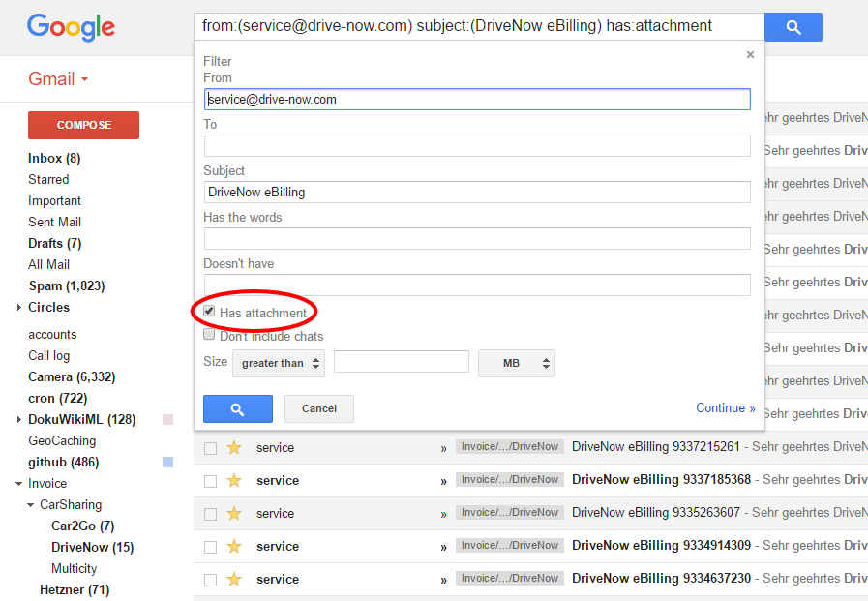This screenshot has width=868, height=601.
Task: Click the Compose button
Action: [83, 125]
